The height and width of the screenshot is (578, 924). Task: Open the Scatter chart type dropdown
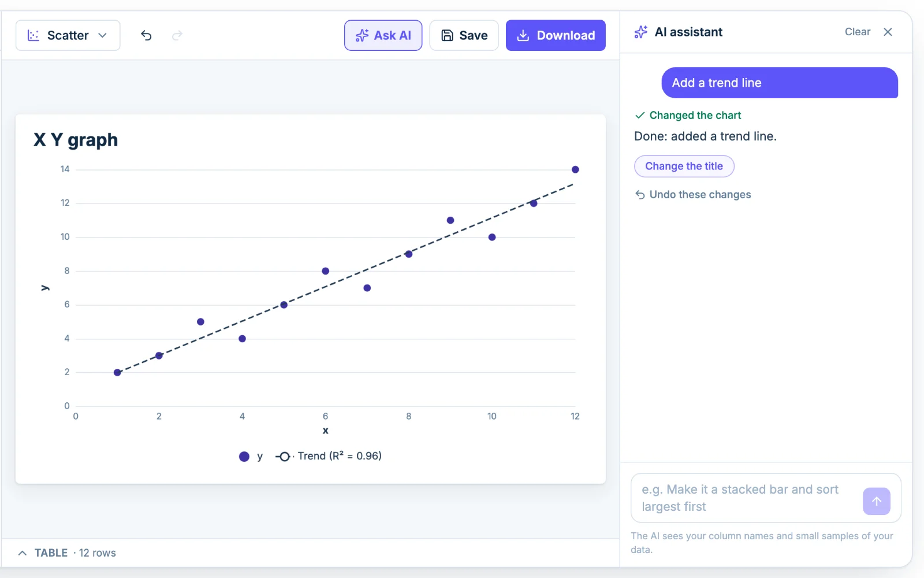coord(68,35)
